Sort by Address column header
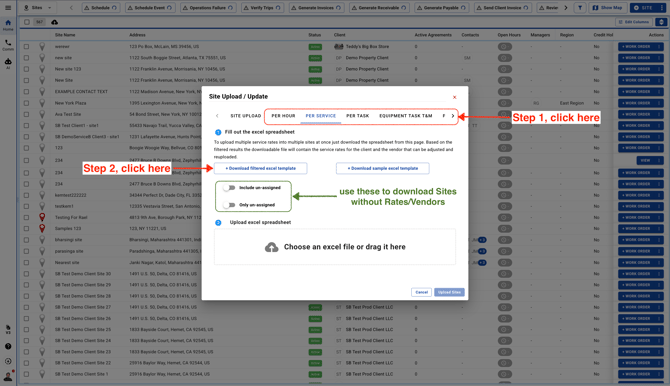670x386 pixels. (x=137, y=35)
